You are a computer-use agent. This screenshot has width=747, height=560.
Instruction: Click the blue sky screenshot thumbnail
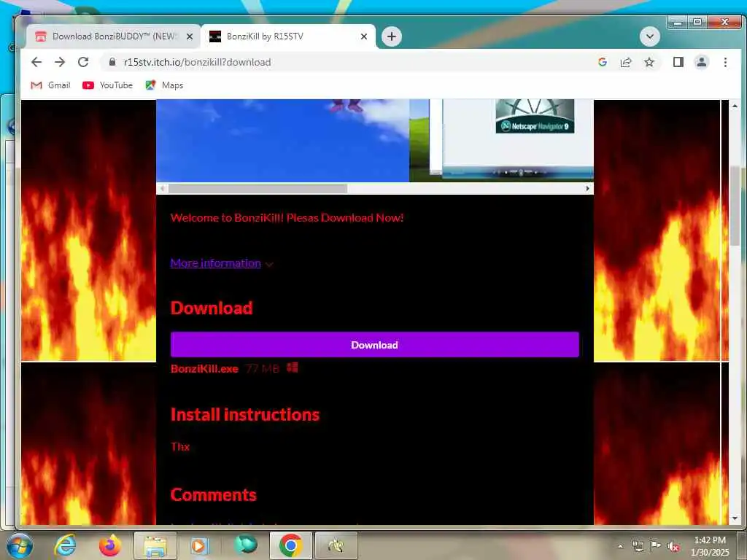pyautogui.click(x=282, y=140)
